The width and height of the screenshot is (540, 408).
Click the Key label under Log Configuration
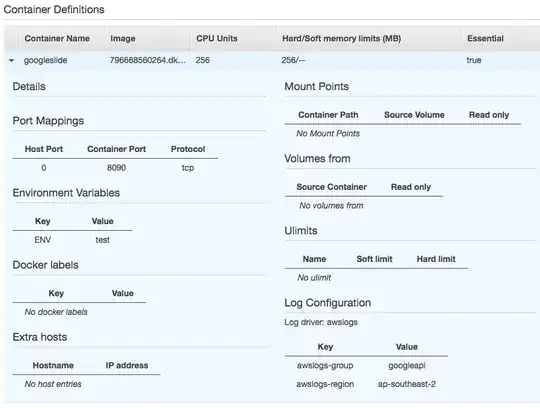pyautogui.click(x=325, y=347)
